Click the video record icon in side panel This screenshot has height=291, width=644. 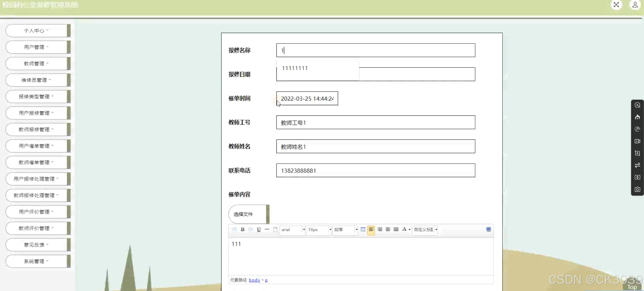click(x=637, y=141)
